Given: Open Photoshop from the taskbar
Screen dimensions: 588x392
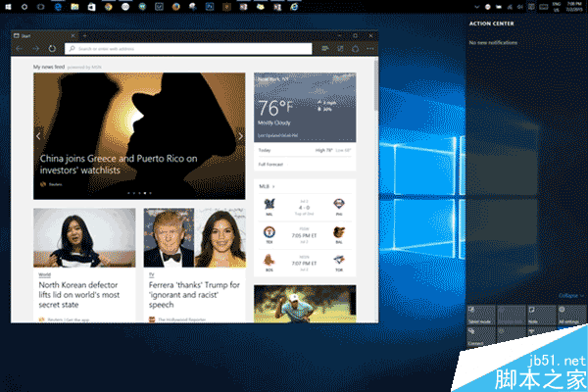Looking at the screenshot, I should click(x=210, y=7).
